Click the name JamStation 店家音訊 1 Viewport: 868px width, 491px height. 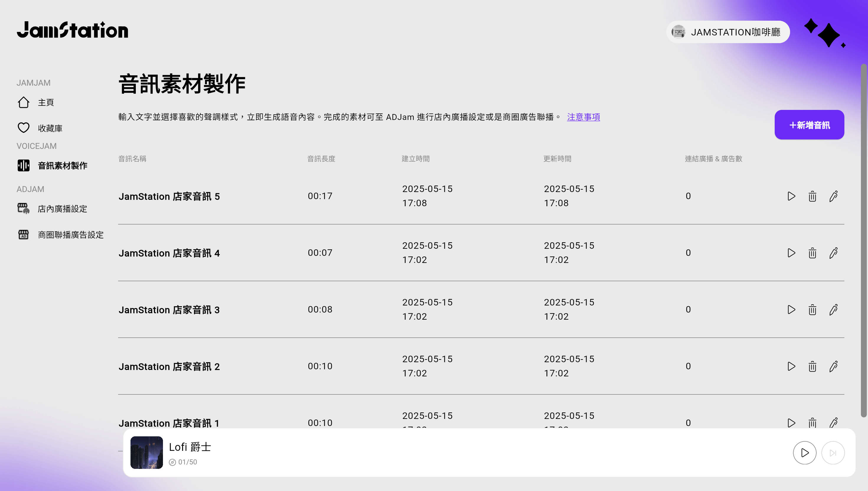[x=169, y=423]
